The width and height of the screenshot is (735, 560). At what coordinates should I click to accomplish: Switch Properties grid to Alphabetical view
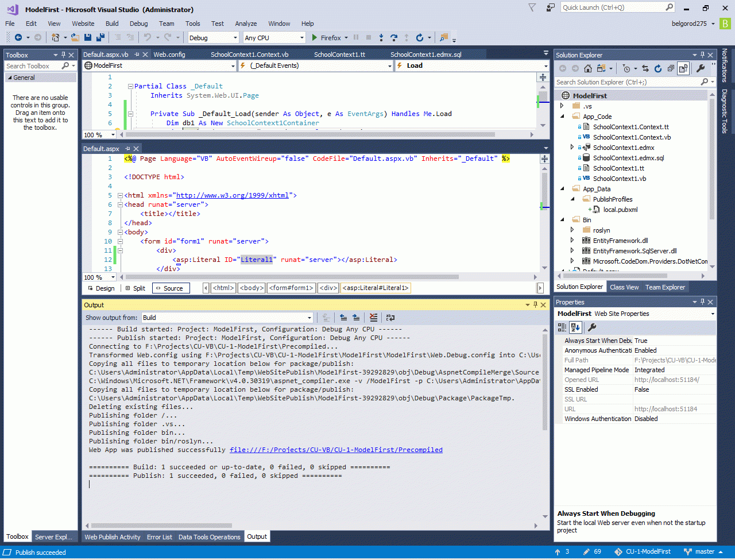575,327
